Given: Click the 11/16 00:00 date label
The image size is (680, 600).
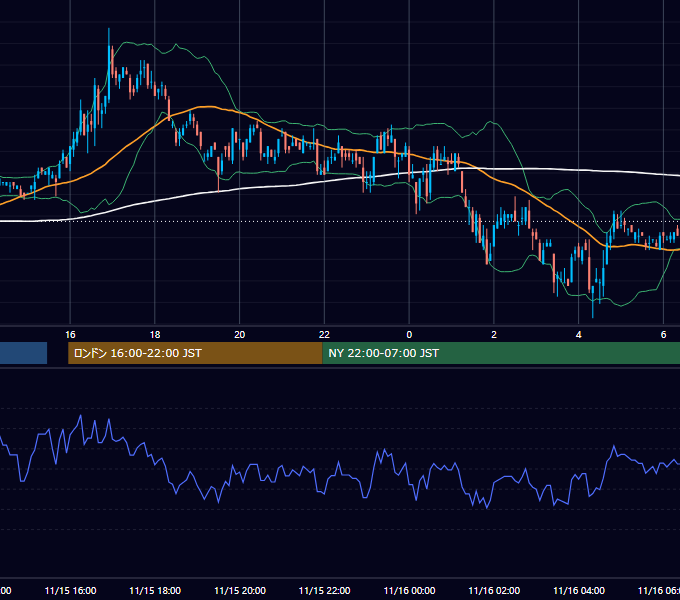Looking at the screenshot, I should point(409,590).
